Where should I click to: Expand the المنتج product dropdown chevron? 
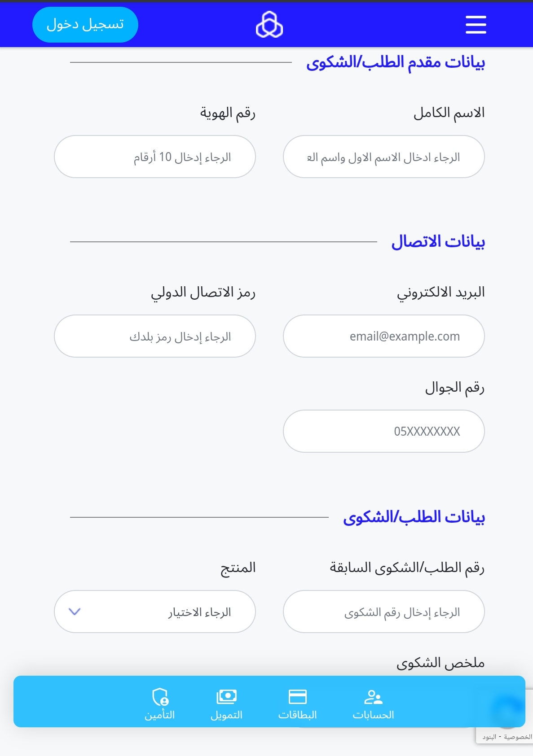pyautogui.click(x=75, y=612)
